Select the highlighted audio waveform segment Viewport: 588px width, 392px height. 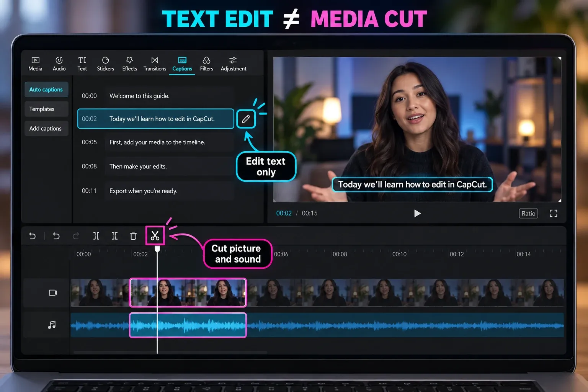click(x=188, y=325)
